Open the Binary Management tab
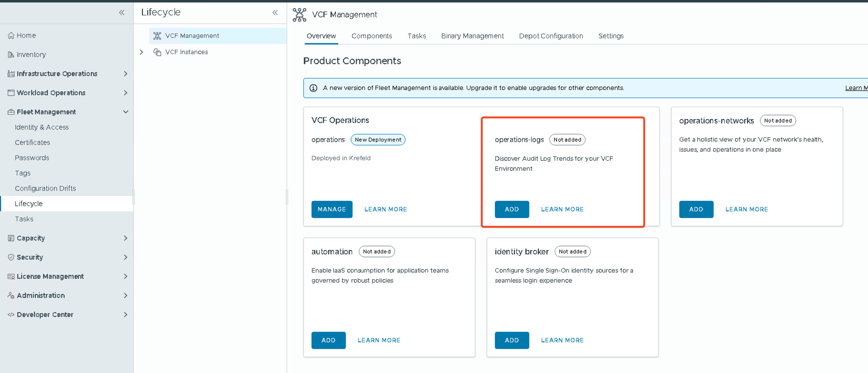 click(472, 36)
